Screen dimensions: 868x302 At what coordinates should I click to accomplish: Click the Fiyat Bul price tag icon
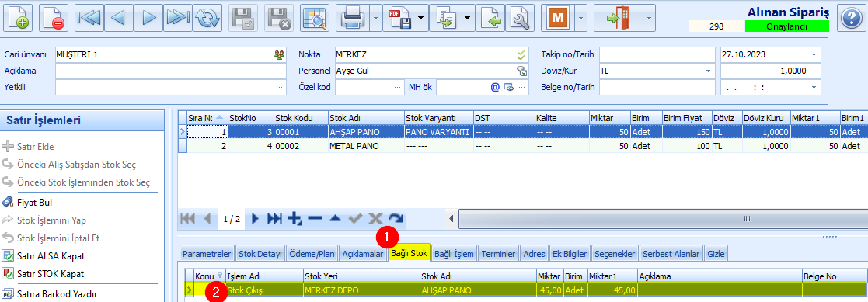tap(8, 202)
